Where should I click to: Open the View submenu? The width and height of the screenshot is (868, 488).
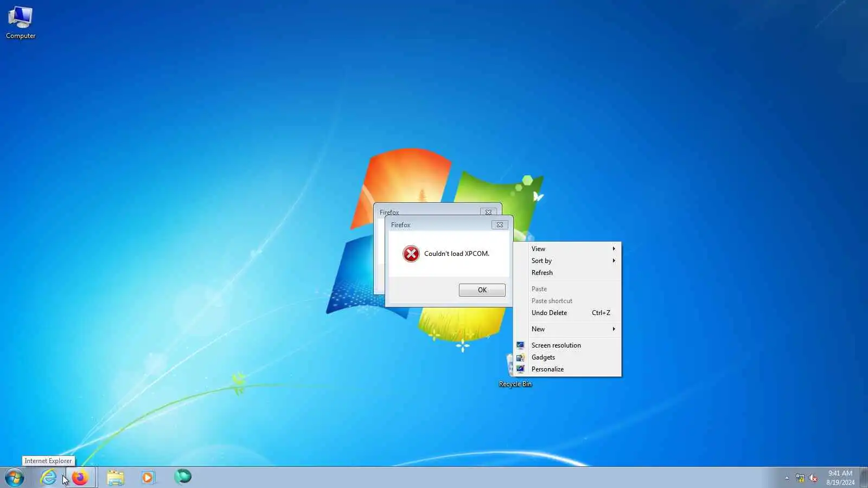click(567, 249)
